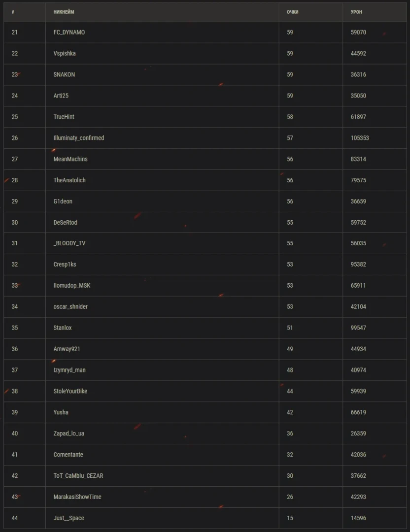This screenshot has width=410, height=532.
Task: Click the # rank column header
Action: (x=13, y=12)
